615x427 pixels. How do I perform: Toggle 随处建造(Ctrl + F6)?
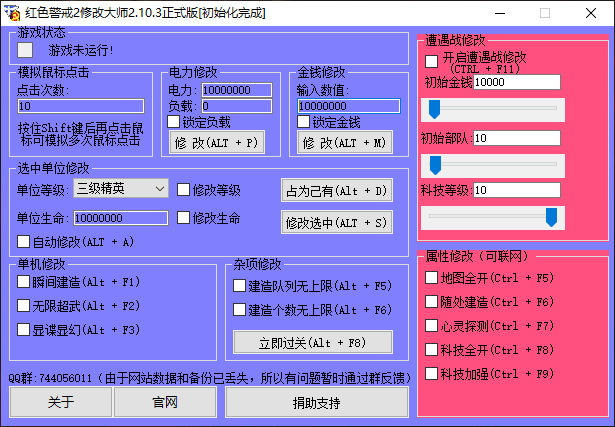(432, 302)
